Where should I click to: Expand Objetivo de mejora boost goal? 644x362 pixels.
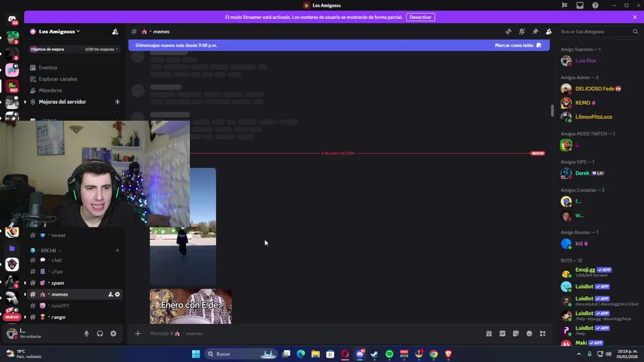pyautogui.click(x=74, y=49)
